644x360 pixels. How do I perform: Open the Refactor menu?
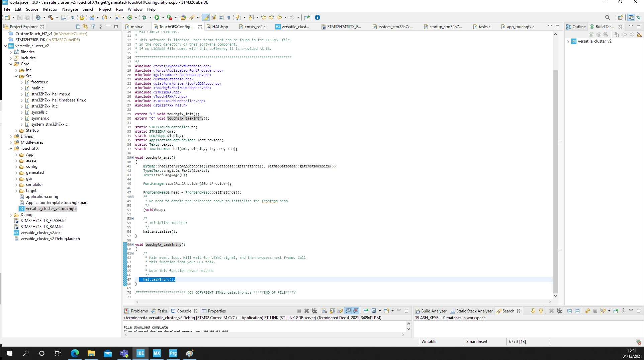(x=50, y=9)
